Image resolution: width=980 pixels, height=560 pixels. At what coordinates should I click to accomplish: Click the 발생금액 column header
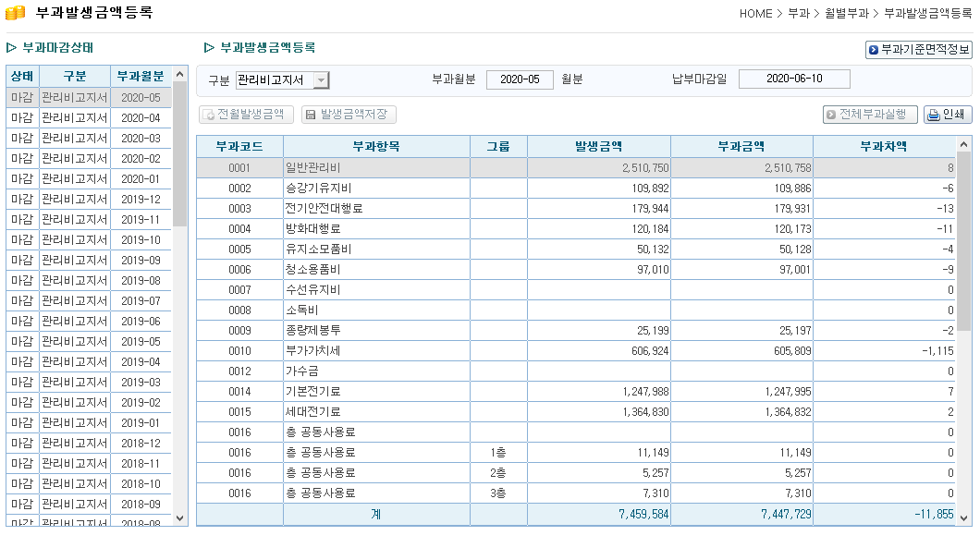point(599,146)
